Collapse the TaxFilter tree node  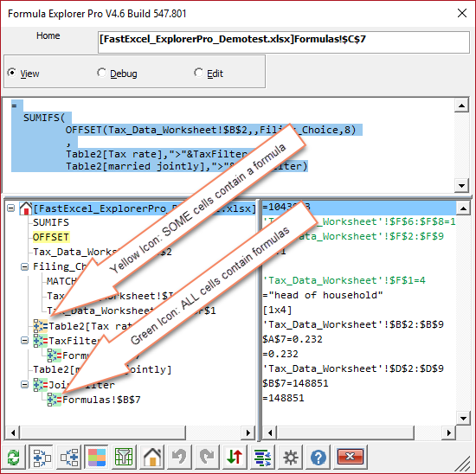(24, 341)
